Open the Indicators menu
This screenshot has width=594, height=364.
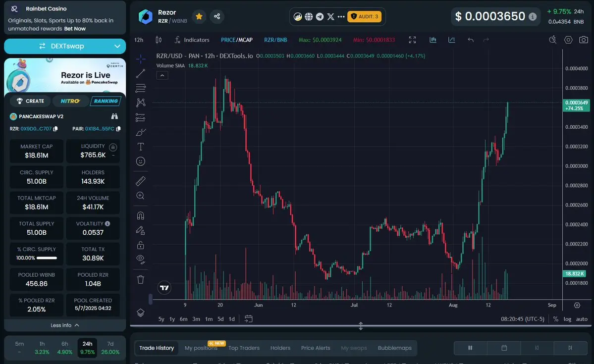192,40
